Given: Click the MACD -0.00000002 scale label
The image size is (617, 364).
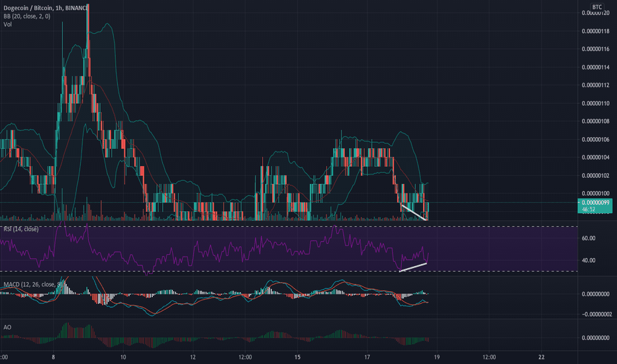Looking at the screenshot, I should pyautogui.click(x=596, y=314).
